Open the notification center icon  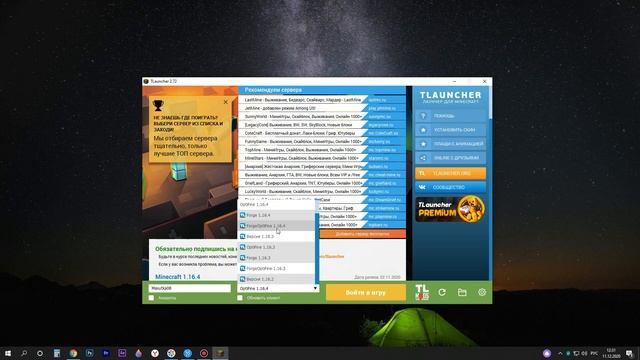[x=630, y=353]
